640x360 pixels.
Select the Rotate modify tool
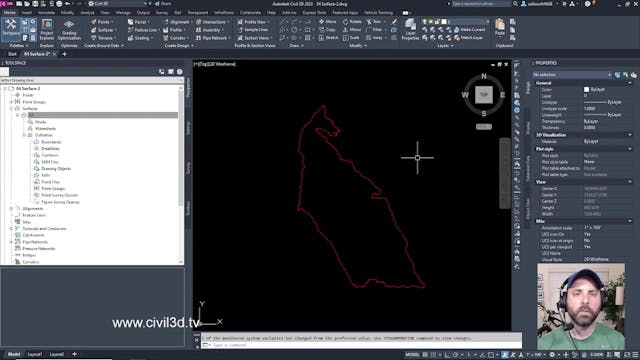pyautogui.click(x=352, y=22)
